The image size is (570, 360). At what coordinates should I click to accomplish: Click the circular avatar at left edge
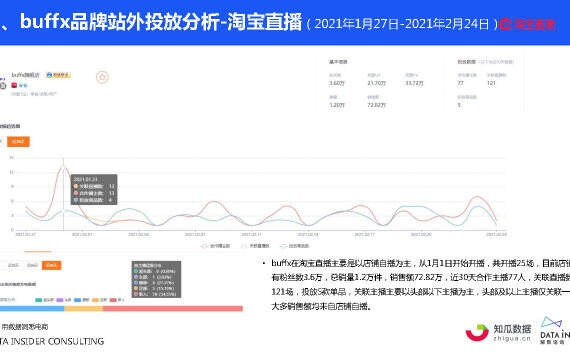[3, 86]
